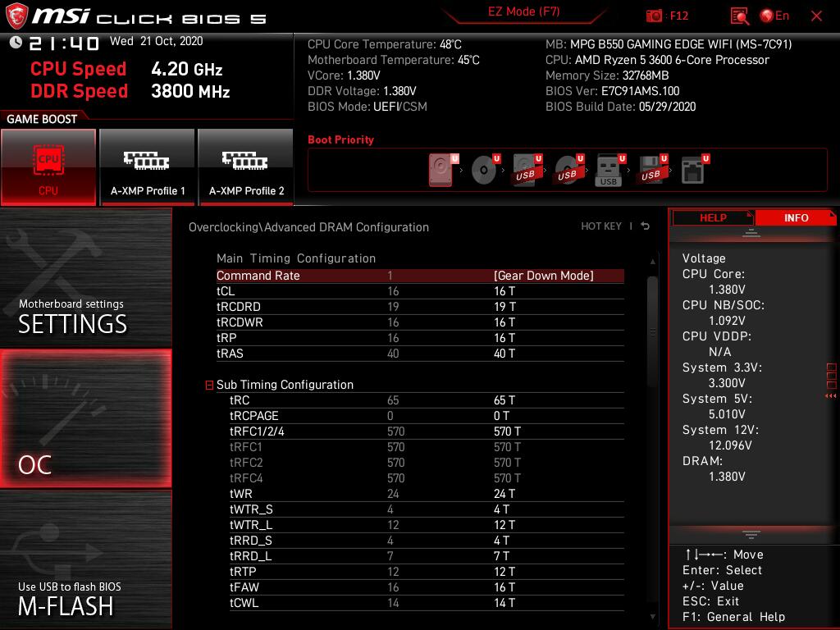Select the optical disc boot device icon
Screen dimensions: 840x630
(x=486, y=170)
